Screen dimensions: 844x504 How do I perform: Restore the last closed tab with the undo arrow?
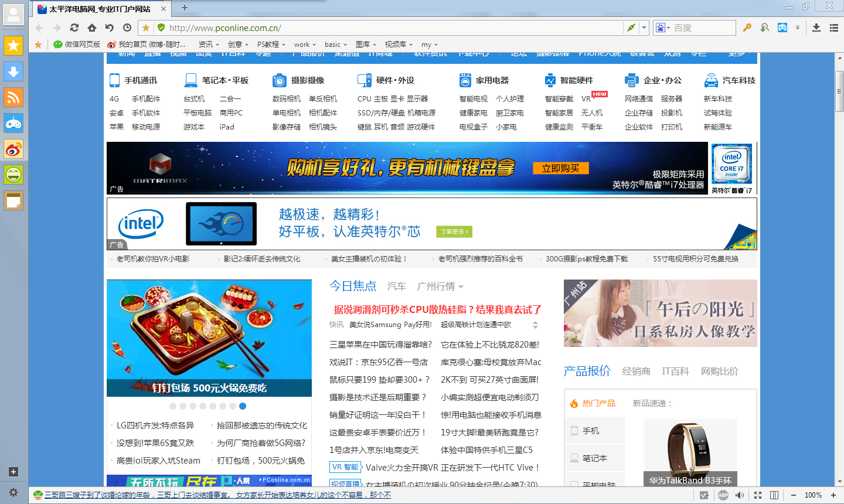110,28
